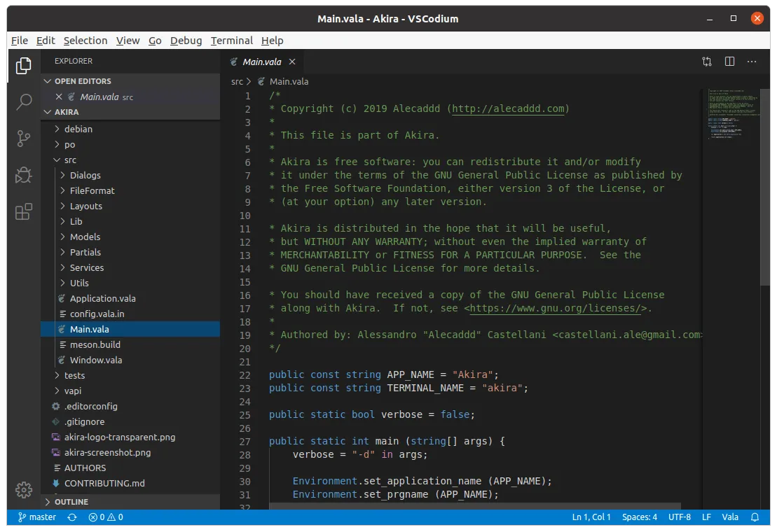Open the Source Control view

(23, 139)
